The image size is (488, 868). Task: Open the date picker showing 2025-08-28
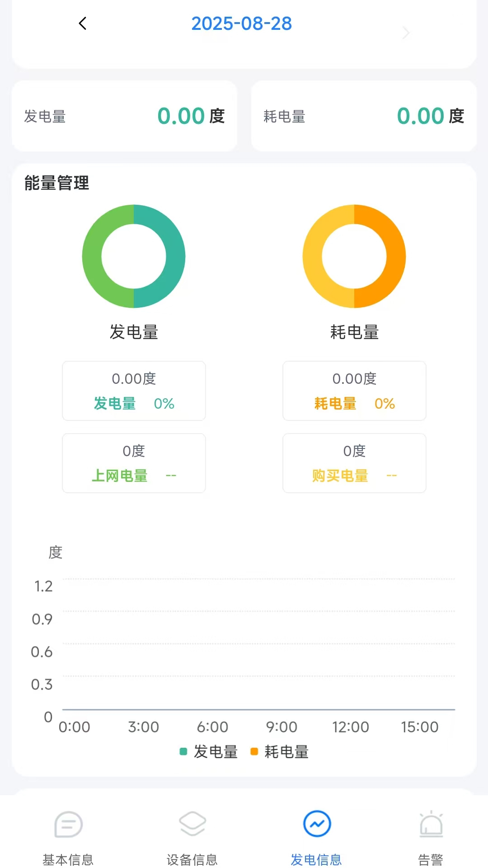242,24
